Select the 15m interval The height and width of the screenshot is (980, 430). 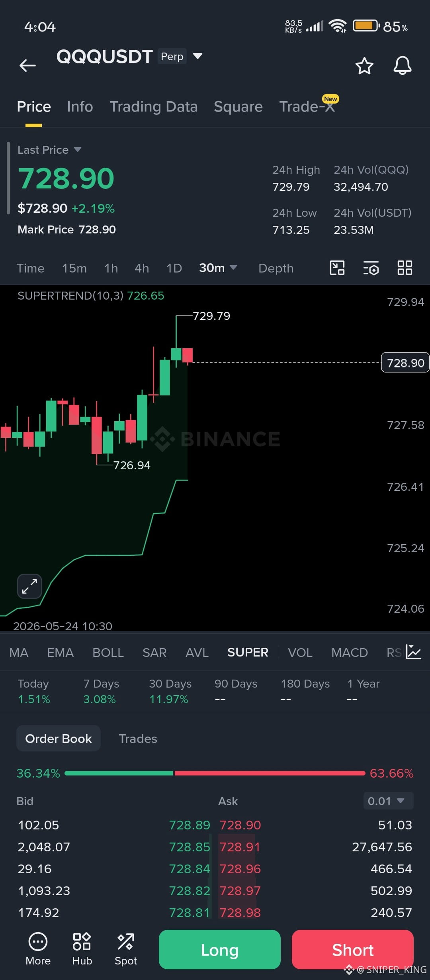pos(74,268)
